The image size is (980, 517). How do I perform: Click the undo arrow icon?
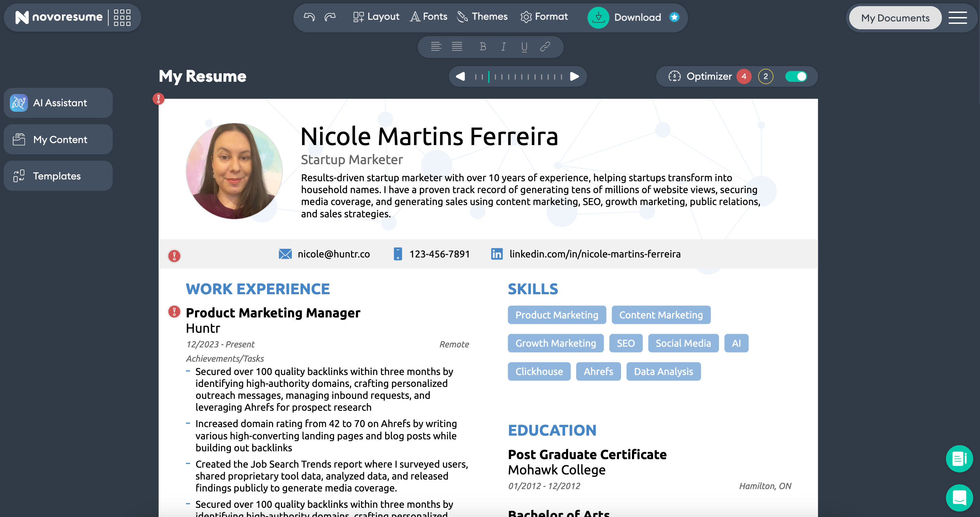[x=309, y=17]
